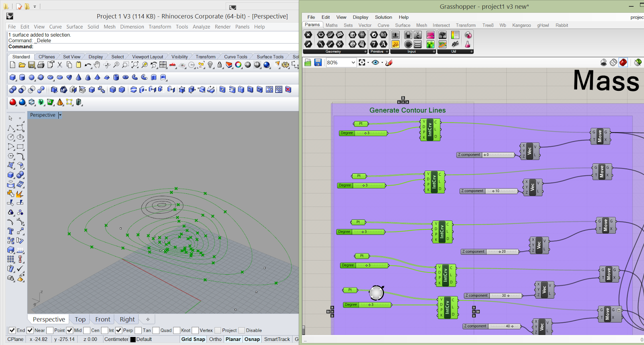Switch to the Grasshopper Kangaroo tab
Viewport: 644px width, 345px height.
(522, 25)
